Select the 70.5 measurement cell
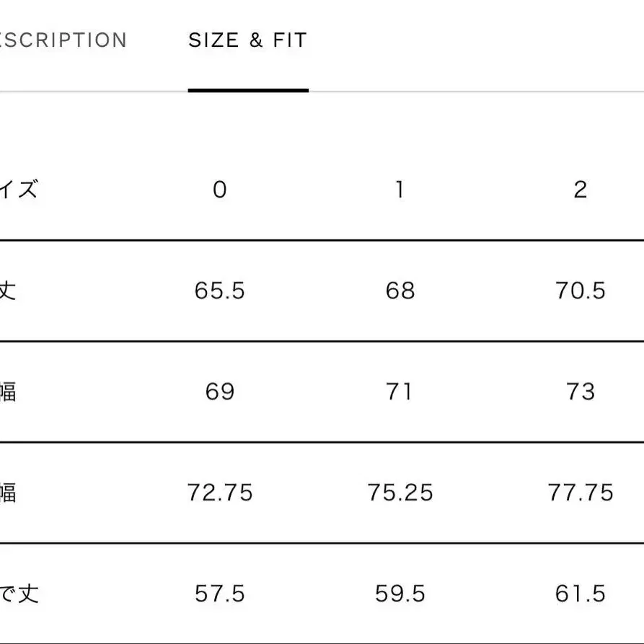This screenshot has width=644, height=644. click(x=581, y=291)
